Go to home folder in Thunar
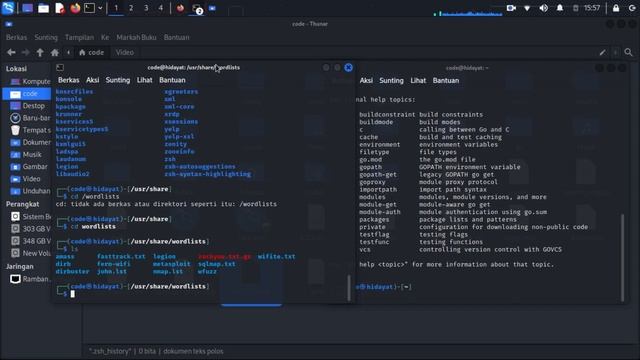The width and height of the screenshot is (640, 360). (55, 52)
